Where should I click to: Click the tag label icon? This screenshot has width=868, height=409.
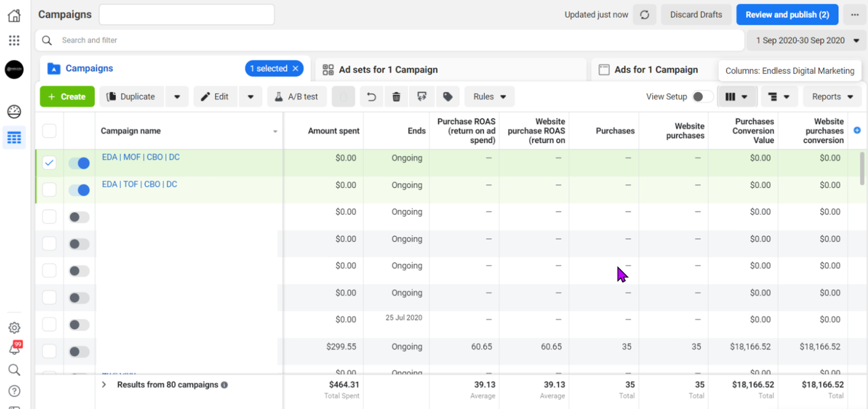click(448, 97)
